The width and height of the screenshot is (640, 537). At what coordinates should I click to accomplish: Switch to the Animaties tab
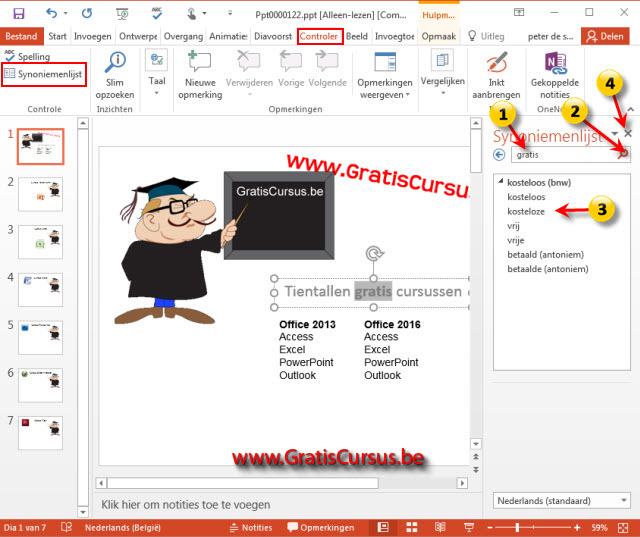228,36
